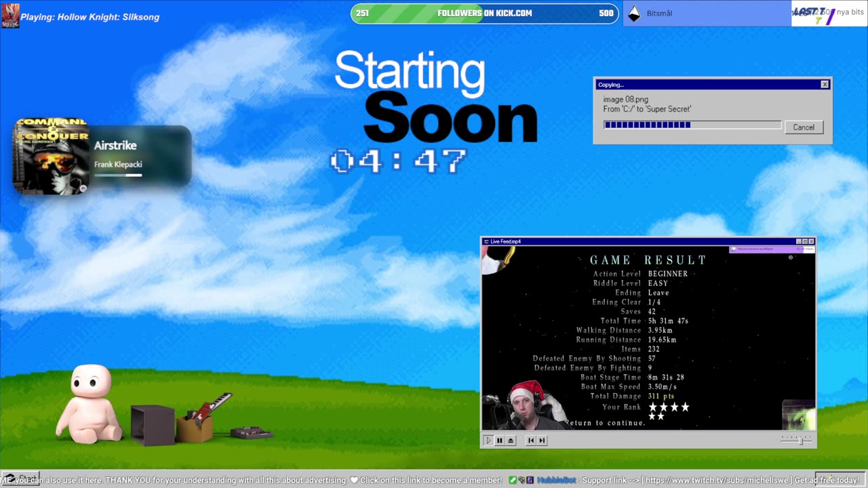868x488 pixels.
Task: Click the Kick followers progress bar
Action: click(x=484, y=14)
